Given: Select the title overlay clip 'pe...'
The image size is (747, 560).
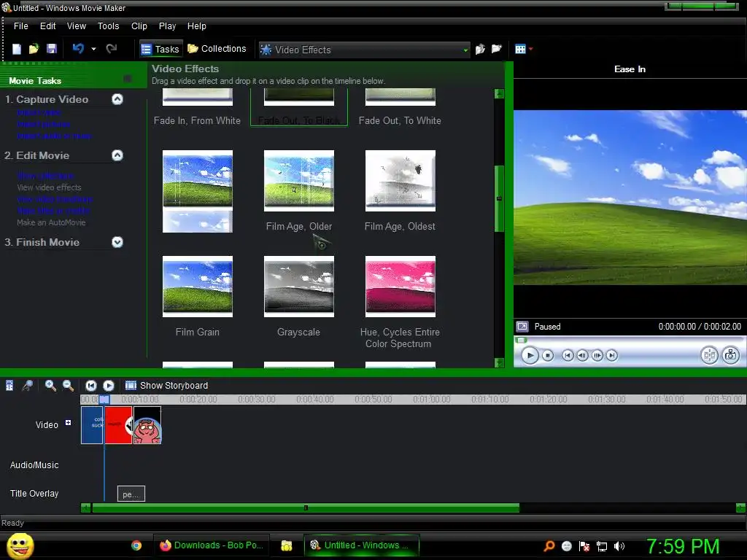Looking at the screenshot, I should (131, 494).
